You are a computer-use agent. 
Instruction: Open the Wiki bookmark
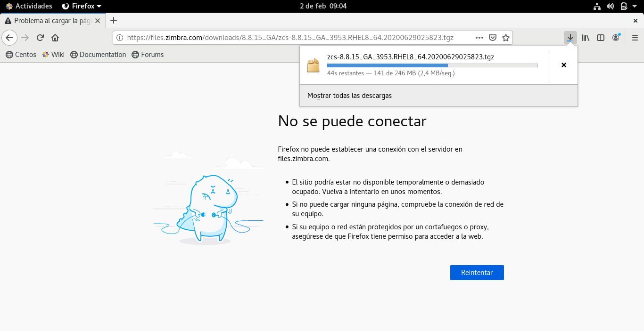pos(53,55)
